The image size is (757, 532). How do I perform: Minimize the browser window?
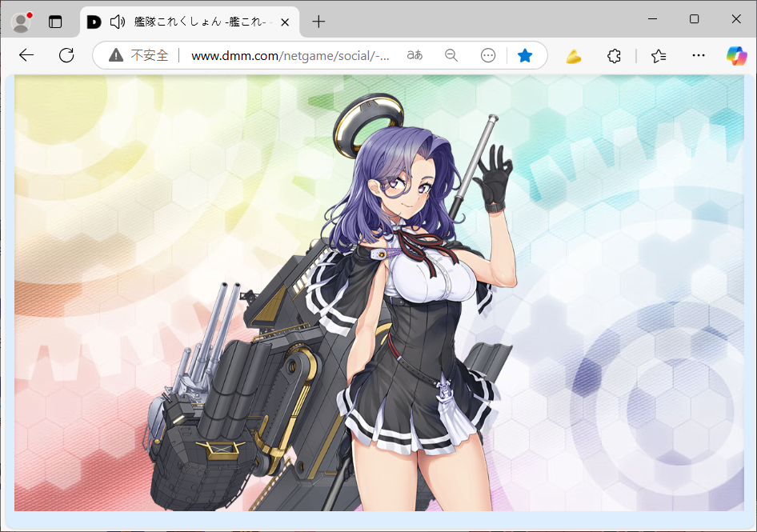(x=653, y=19)
